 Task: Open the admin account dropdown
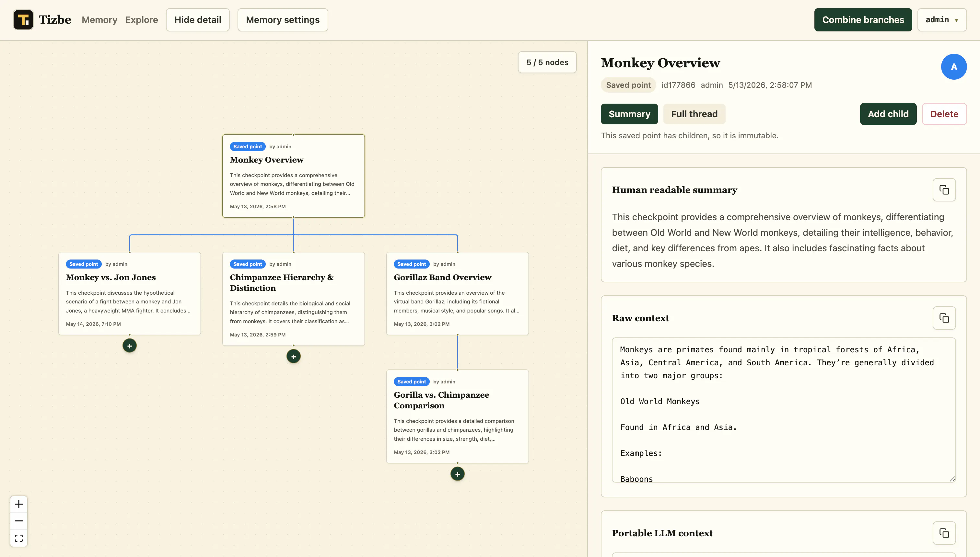(x=942, y=20)
